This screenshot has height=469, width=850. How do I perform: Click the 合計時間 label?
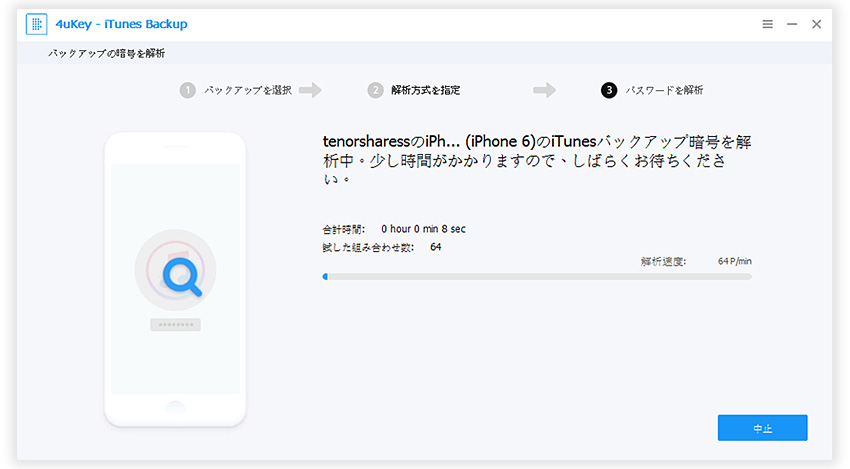pyautogui.click(x=344, y=229)
